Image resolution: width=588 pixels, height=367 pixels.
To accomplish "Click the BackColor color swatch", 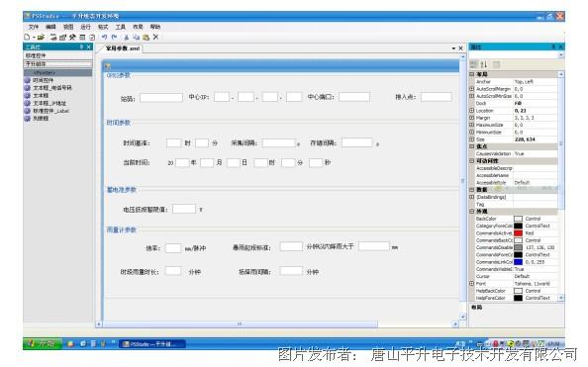I will pos(519,219).
